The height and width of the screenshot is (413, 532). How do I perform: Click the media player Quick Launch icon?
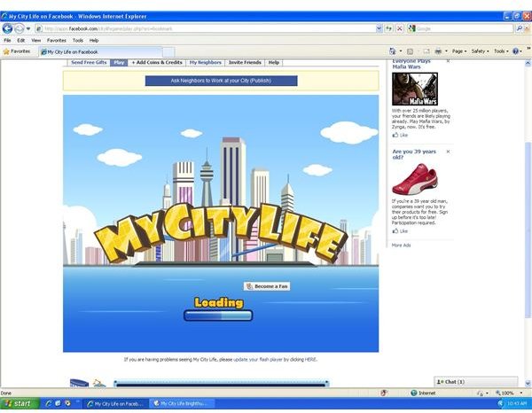click(x=68, y=403)
